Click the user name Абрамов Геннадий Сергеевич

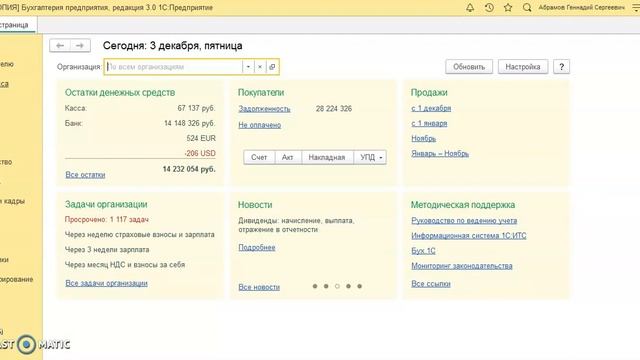pos(581,7)
